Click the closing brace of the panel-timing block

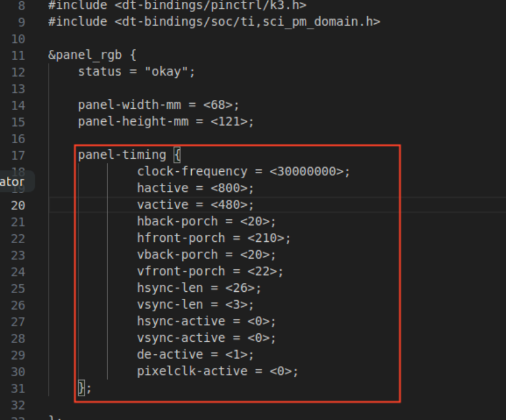pyautogui.click(x=82, y=388)
